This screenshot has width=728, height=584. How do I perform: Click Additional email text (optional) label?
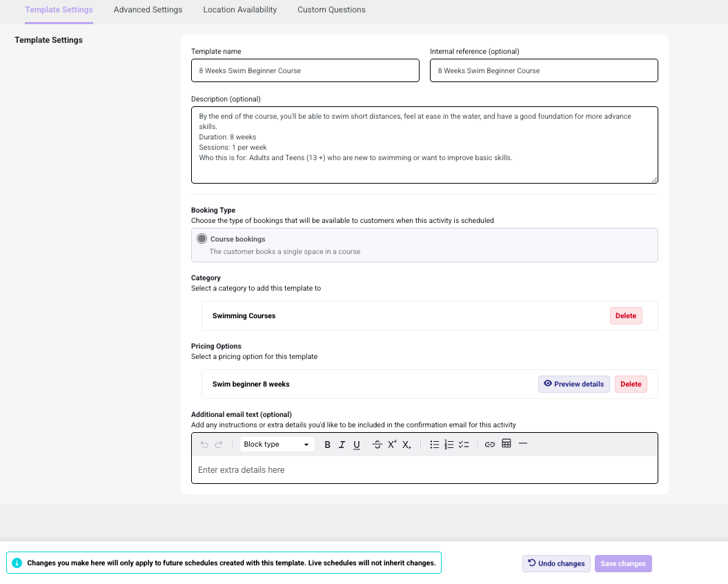click(x=242, y=414)
